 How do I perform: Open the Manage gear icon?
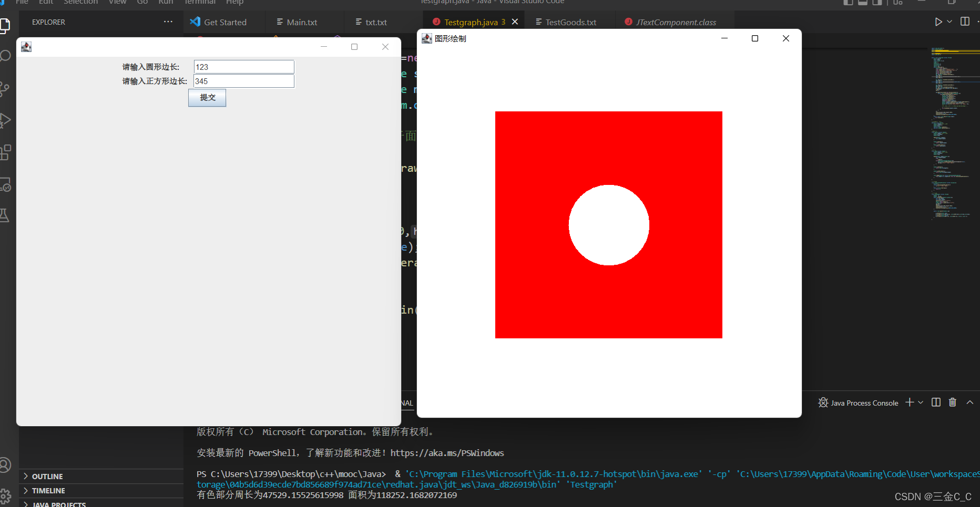[x=5, y=496]
